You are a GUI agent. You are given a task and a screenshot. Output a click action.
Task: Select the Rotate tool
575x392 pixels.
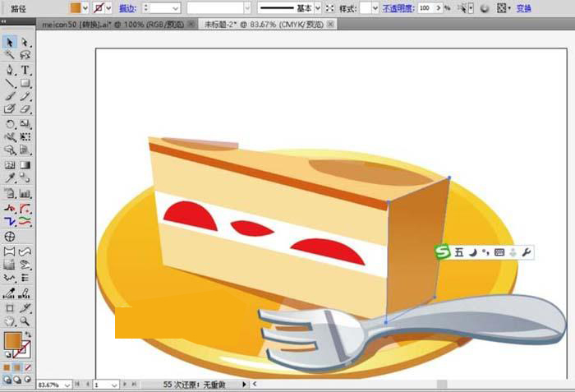[x=10, y=124]
